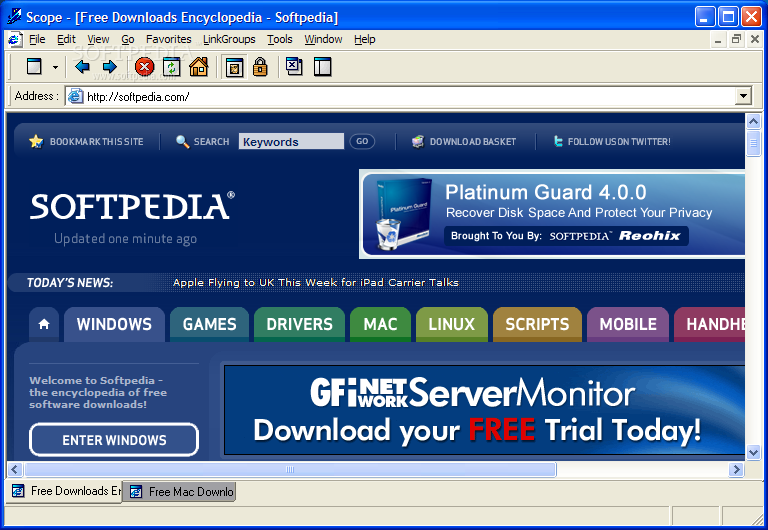Expand the address bar history dropdown
This screenshot has height=530, width=768.
743,96
